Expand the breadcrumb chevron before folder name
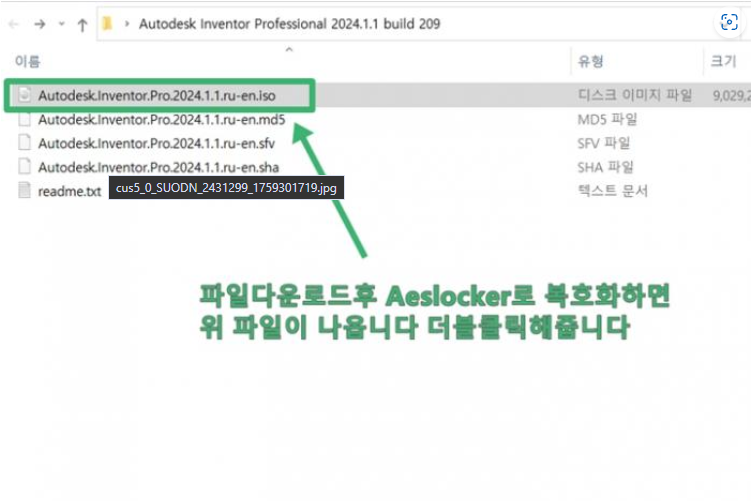Viewport: 754px width, 501px height. tap(126, 23)
